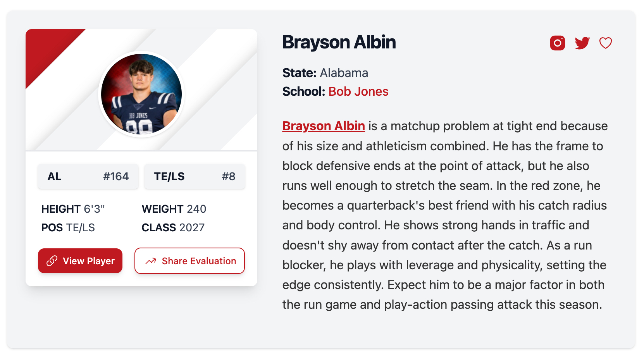Click the chain-link icon in View Player
This screenshot has height=358, width=644.
tap(52, 261)
